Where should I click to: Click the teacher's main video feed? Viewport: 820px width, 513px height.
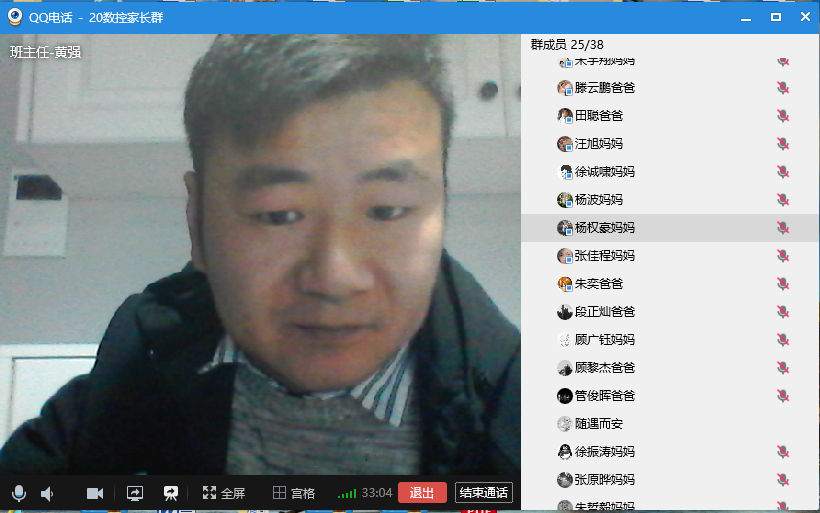(260, 255)
